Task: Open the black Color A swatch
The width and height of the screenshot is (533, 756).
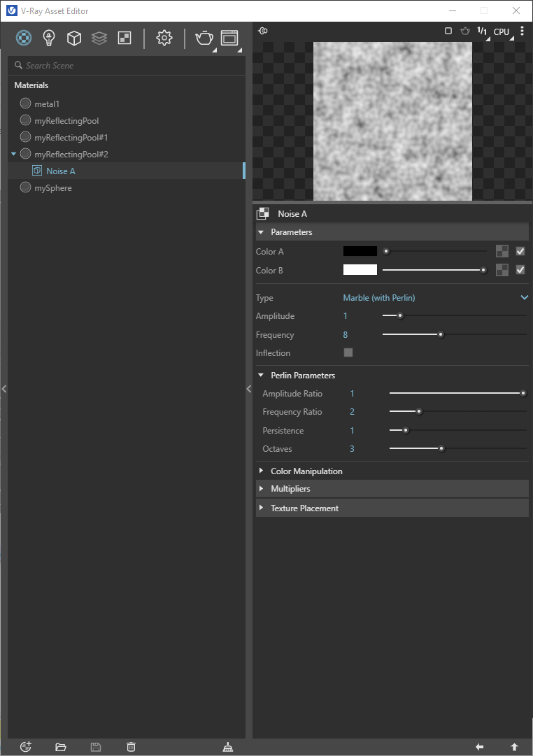Action: [360, 251]
